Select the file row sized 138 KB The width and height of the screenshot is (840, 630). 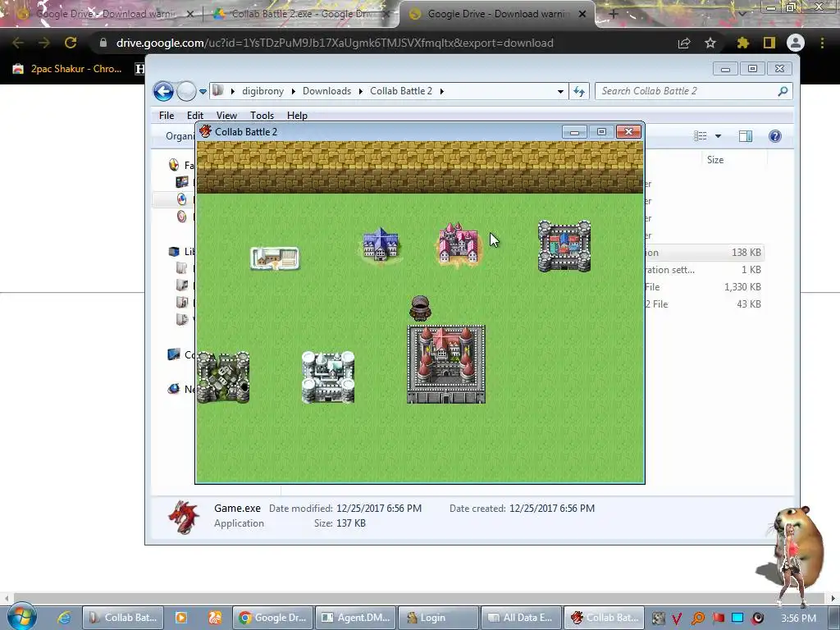coord(704,253)
